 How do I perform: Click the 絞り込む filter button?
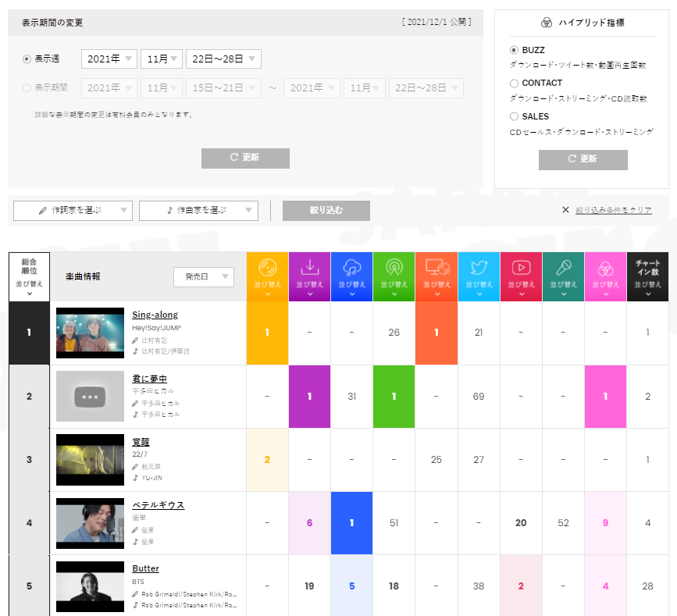[x=326, y=211]
